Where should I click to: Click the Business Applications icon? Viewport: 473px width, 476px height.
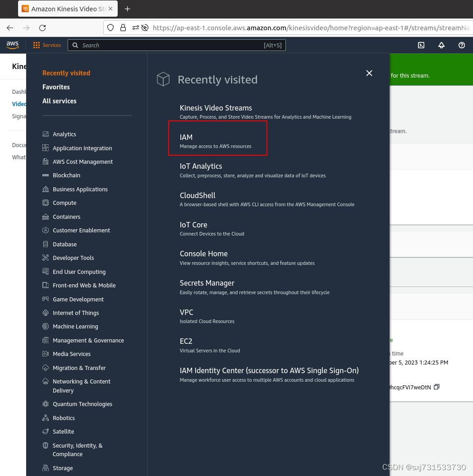(x=46, y=189)
